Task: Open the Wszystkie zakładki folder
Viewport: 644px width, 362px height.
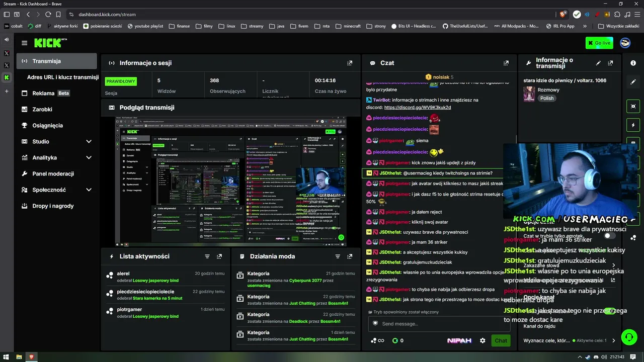Action: pyautogui.click(x=619, y=26)
